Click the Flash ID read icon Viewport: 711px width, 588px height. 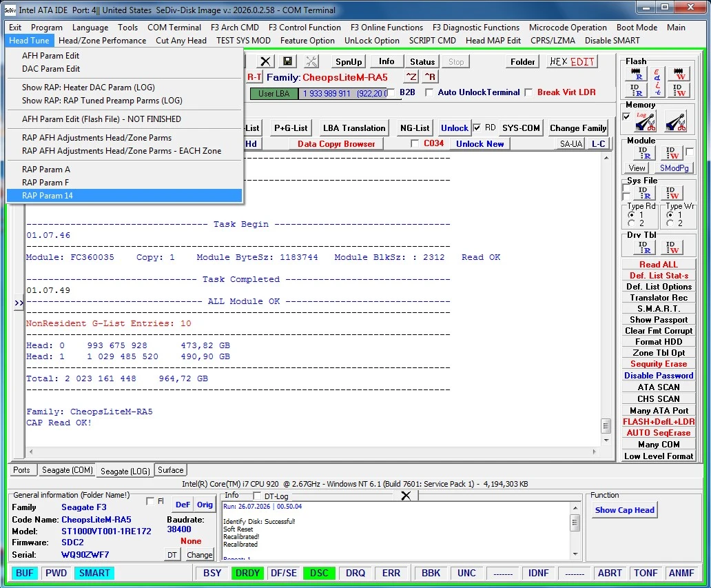(x=636, y=90)
